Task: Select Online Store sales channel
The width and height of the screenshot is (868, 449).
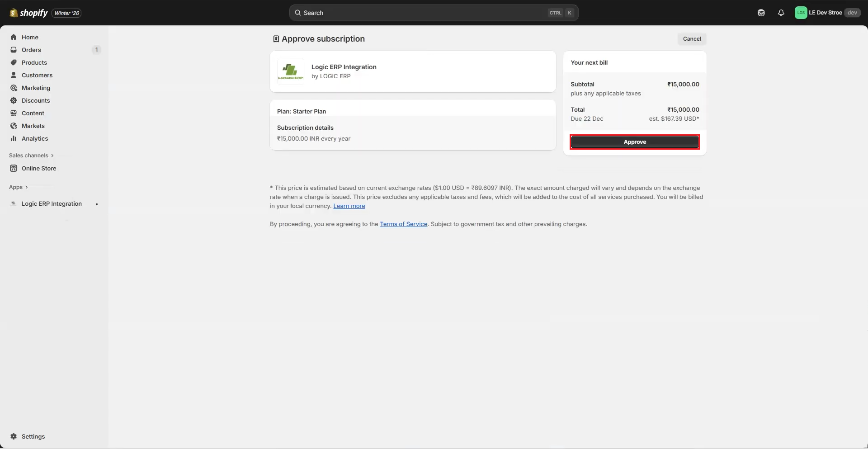Action: (x=39, y=168)
